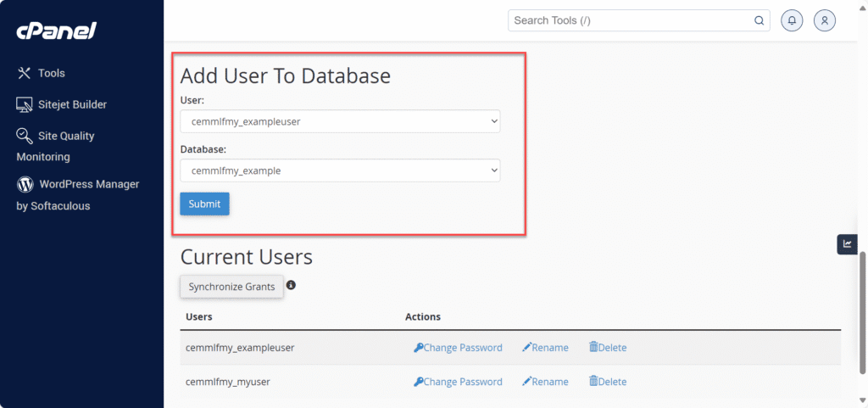Screen dimensions: 868x408
Task: Delete the cemmlfmy_myuser user
Action: point(608,382)
